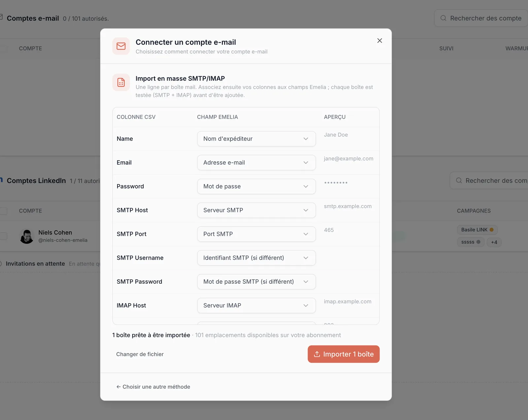Click the Basile LINK campaign tag
Screen dimensions: 528x420
click(477, 230)
